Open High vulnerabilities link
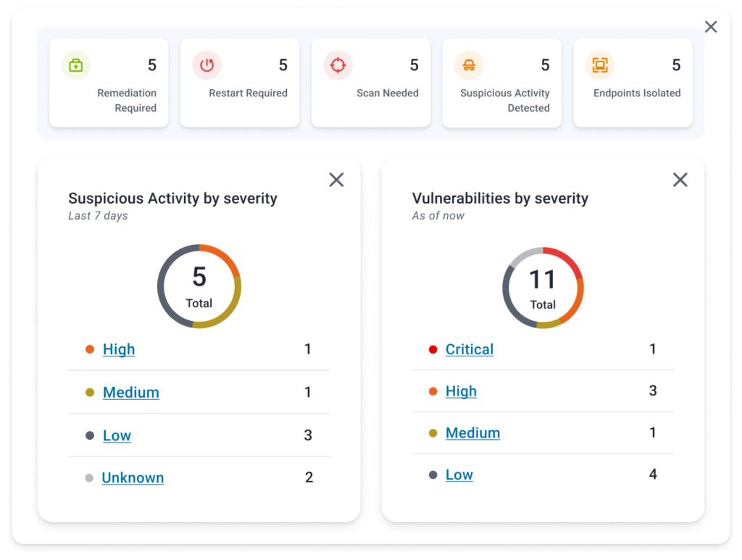 461,391
